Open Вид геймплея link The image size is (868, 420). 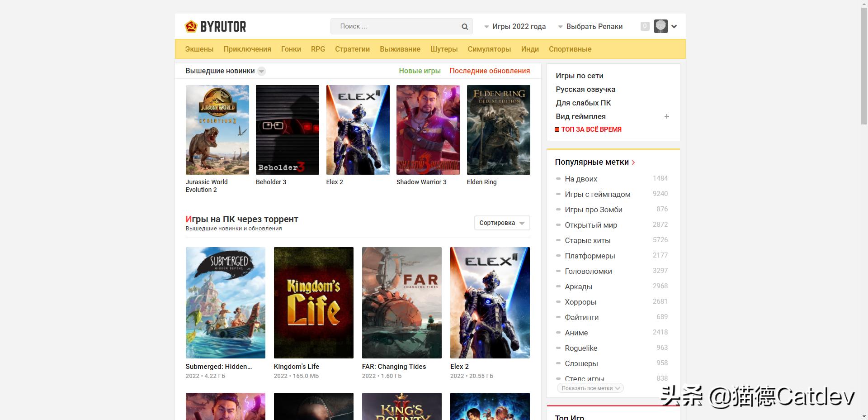point(580,116)
